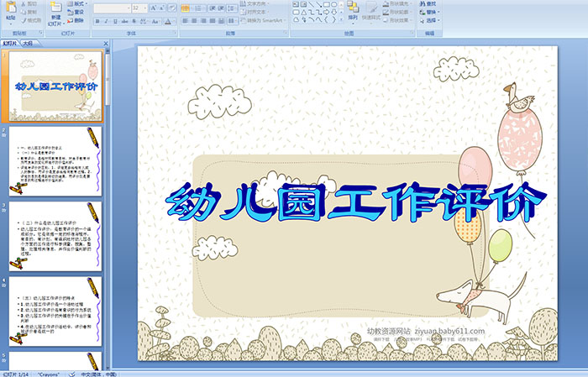Open the Arrange (排列) menu
This screenshot has width=588, height=377.
pos(353,12)
